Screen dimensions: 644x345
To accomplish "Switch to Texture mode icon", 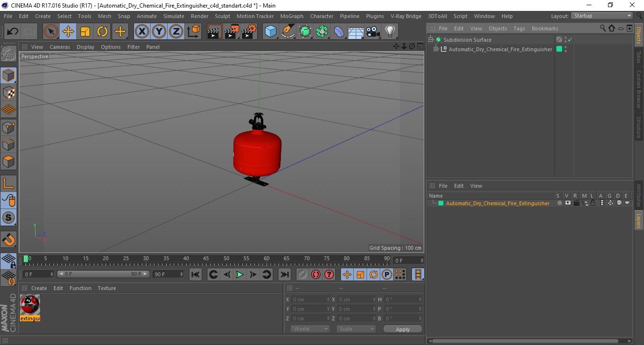I will click(9, 92).
